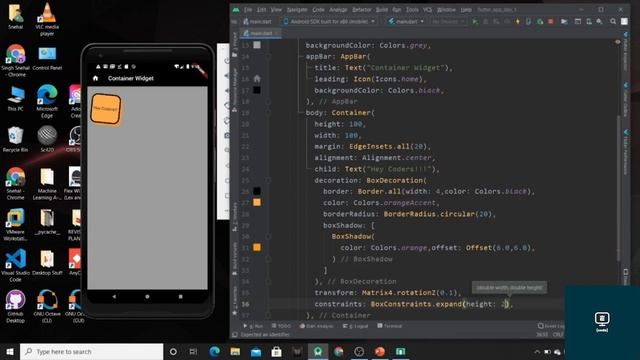Trigger Flutter hot reload lightning icon
Viewport: 640px width, 360px height.
[x=518, y=21]
